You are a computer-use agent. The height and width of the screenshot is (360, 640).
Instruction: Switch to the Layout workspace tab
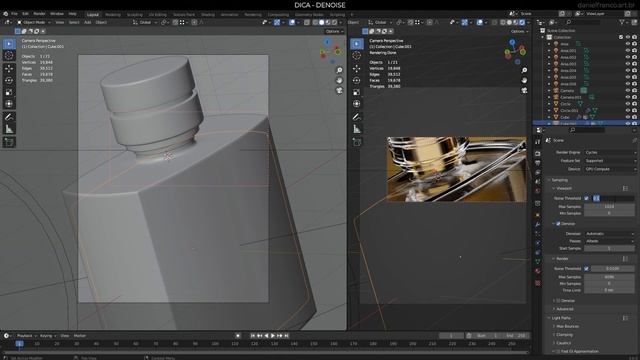point(93,14)
